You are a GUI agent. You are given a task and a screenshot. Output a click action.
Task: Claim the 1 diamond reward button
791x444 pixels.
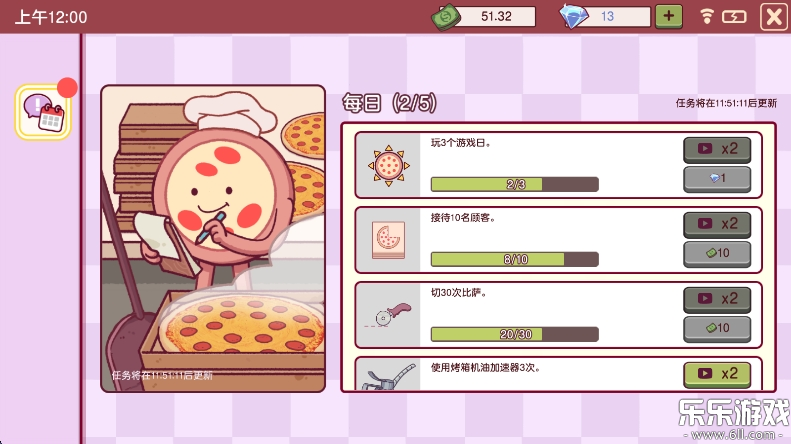point(717,179)
